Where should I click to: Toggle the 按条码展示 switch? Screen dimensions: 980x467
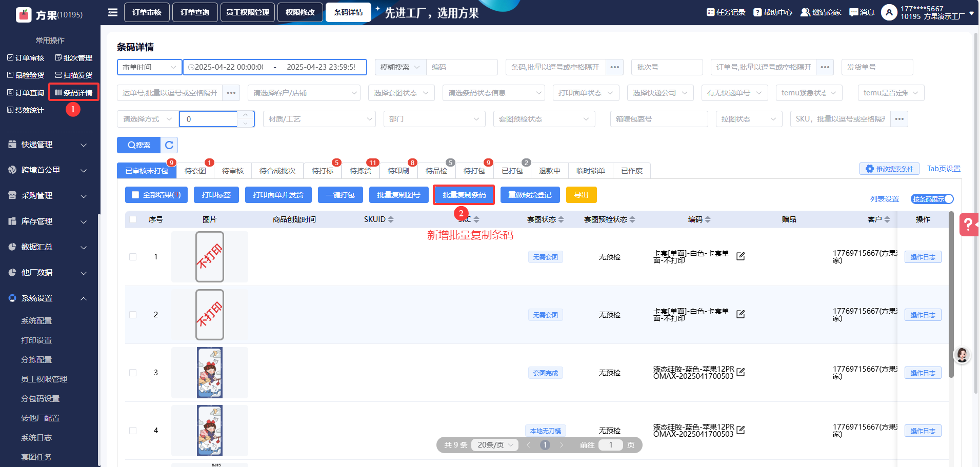[x=932, y=199]
